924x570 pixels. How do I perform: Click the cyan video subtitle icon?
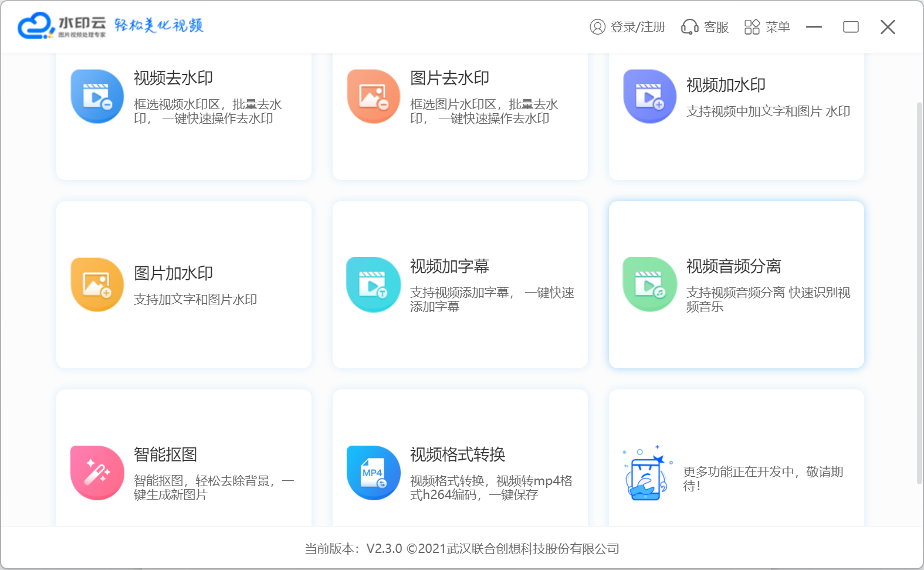pyautogui.click(x=373, y=284)
